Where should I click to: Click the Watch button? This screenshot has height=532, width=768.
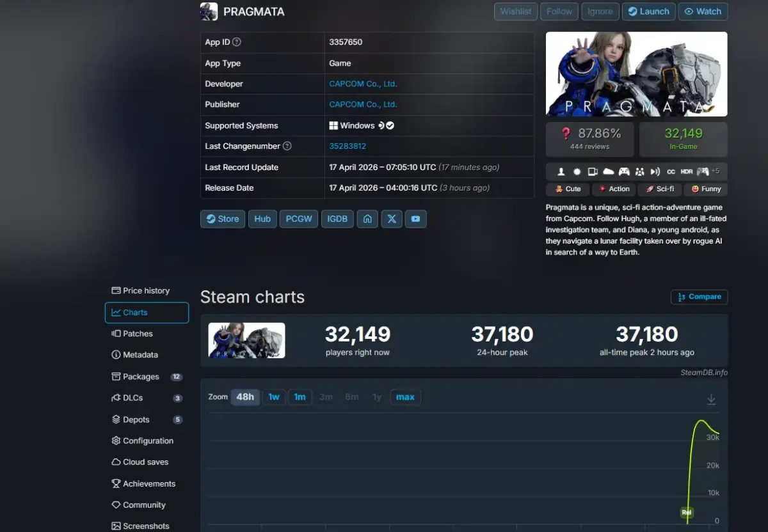(703, 12)
